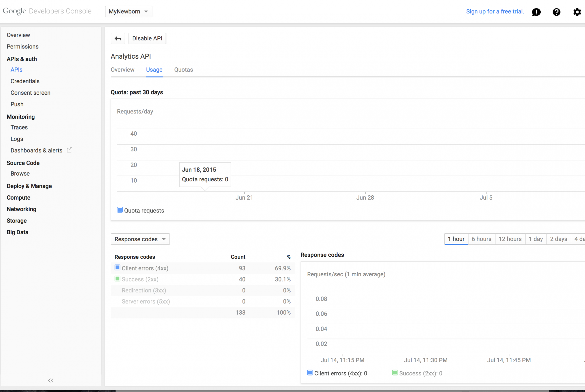585x392 pixels.
Task: Click Sign up for a free trial link
Action: 495,11
